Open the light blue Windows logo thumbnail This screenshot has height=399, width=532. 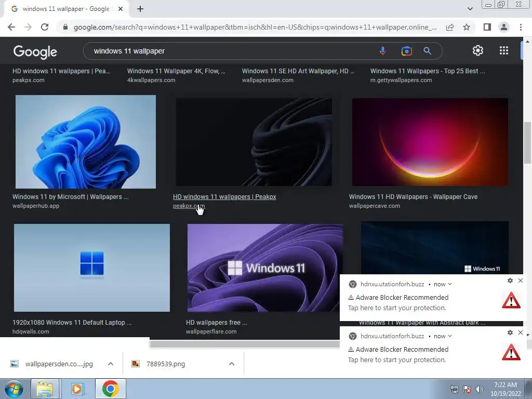[x=92, y=268]
